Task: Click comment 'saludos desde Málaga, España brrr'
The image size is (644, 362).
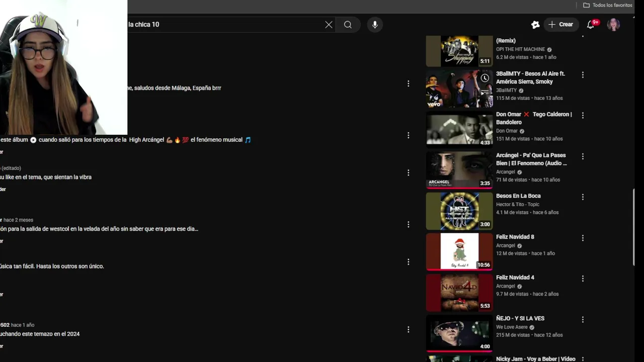Action: [178, 88]
